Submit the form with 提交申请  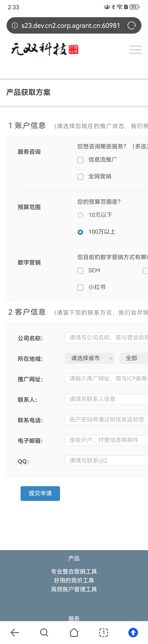40,493
